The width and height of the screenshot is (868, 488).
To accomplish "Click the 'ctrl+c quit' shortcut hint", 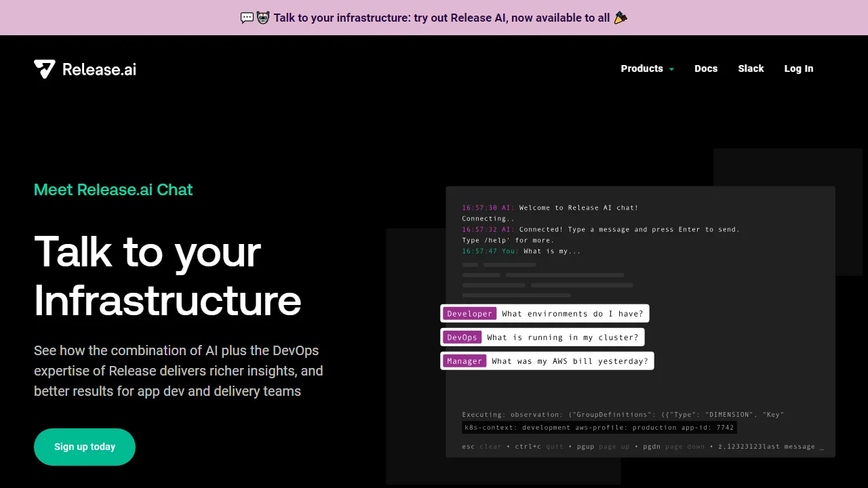I will tap(539, 447).
